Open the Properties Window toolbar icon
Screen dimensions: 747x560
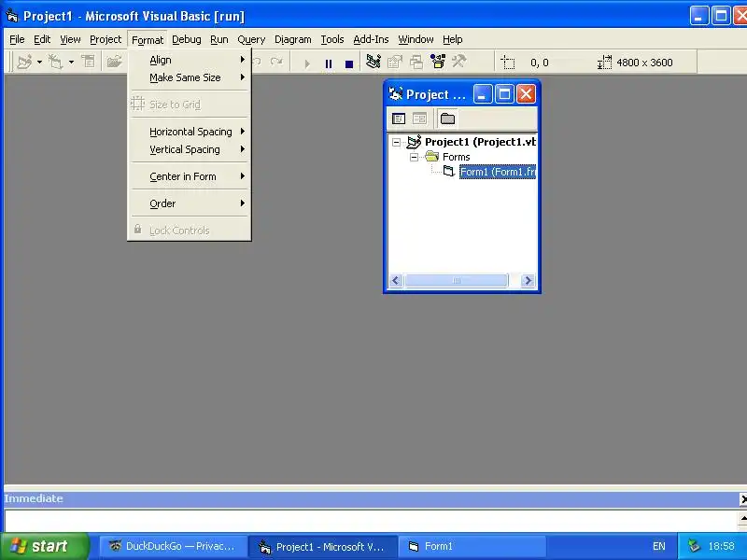[395, 62]
